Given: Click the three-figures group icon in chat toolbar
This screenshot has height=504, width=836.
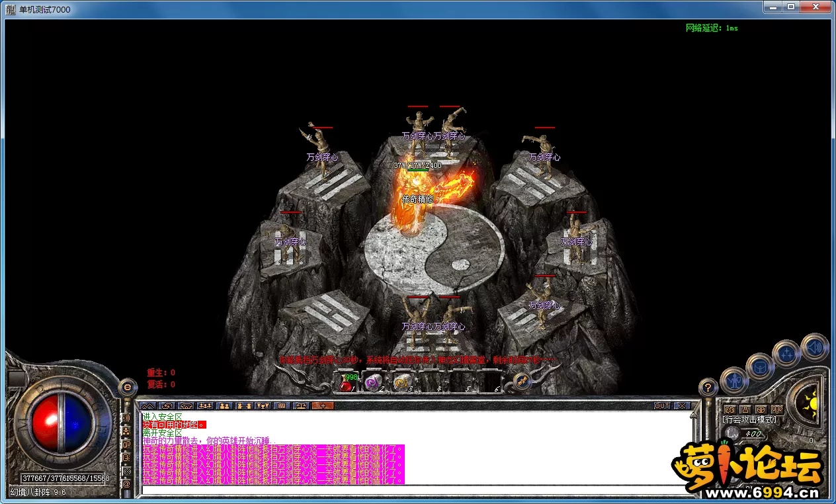Looking at the screenshot, I should pos(206,405).
